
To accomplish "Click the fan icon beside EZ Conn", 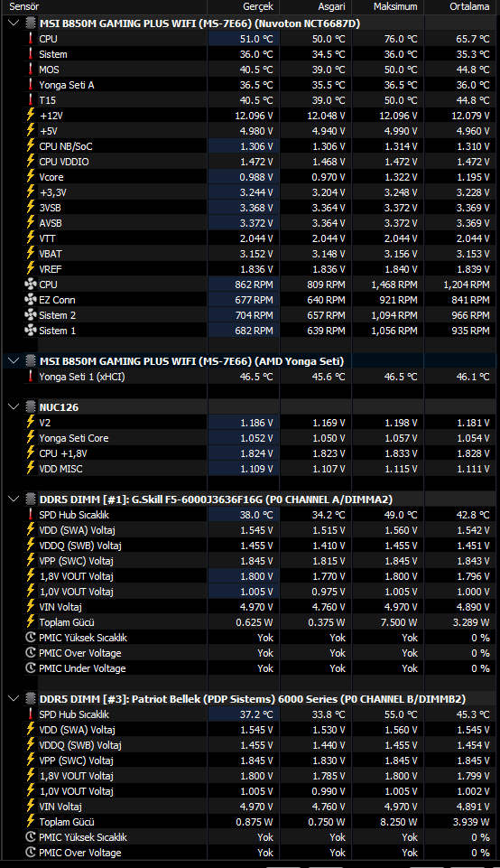I will click(x=31, y=300).
